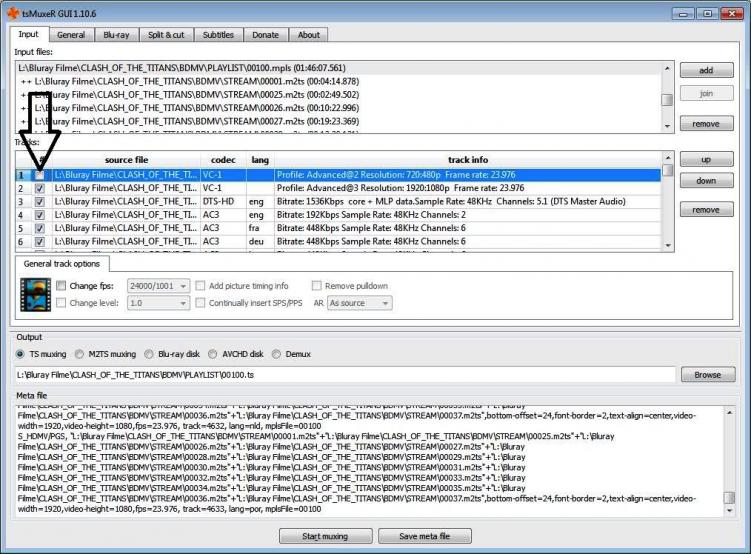Click the add input file button
The height and width of the screenshot is (554, 751).
click(706, 71)
